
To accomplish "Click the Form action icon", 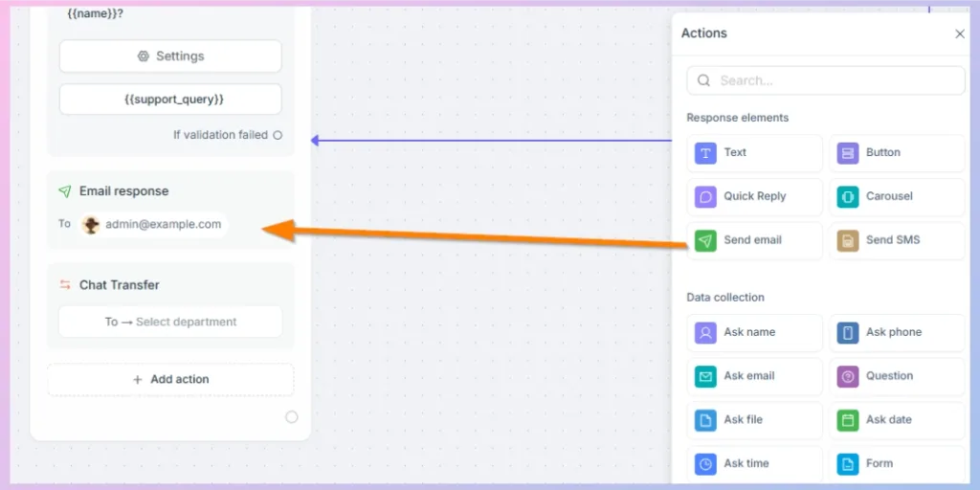I will (848, 464).
